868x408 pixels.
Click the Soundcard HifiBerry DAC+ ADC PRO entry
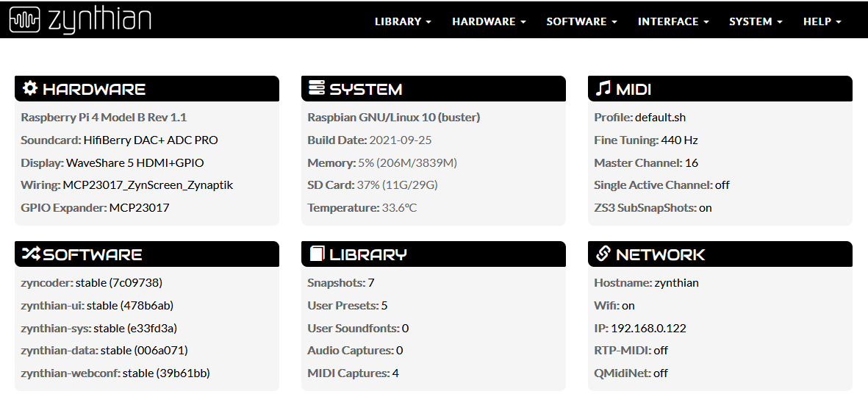(x=120, y=140)
